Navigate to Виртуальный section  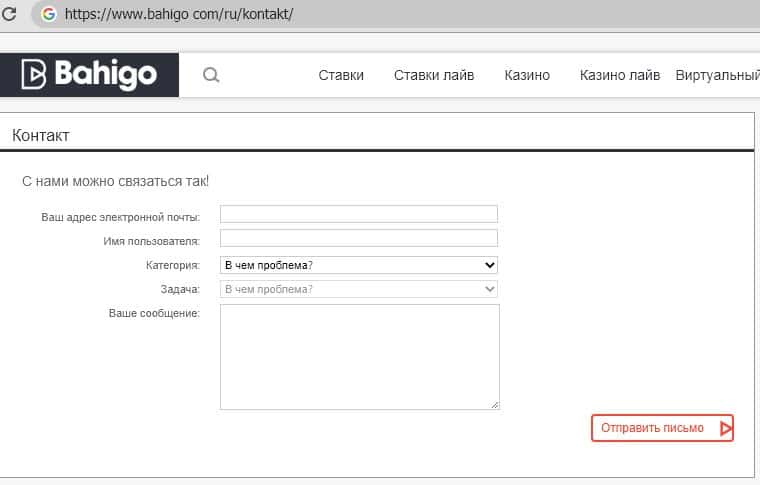tap(717, 75)
